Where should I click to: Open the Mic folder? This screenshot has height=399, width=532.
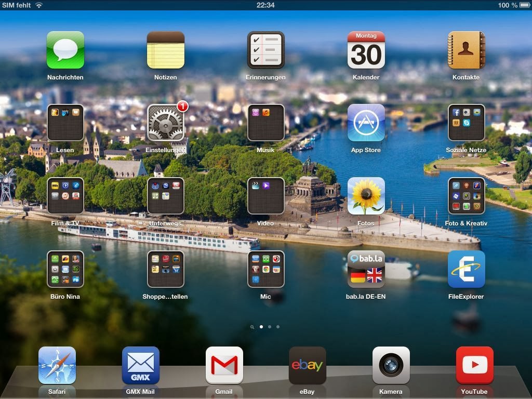point(265,269)
